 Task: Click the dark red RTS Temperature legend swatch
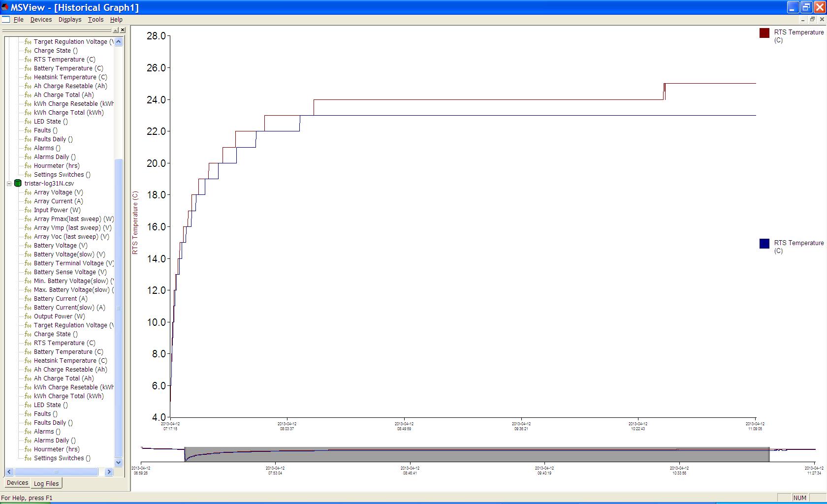tap(764, 33)
